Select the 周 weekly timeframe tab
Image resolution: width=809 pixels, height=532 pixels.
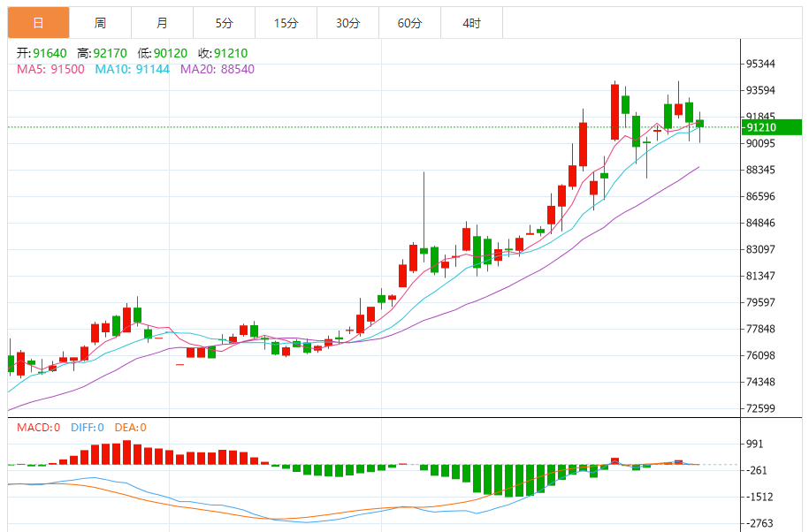[100, 23]
